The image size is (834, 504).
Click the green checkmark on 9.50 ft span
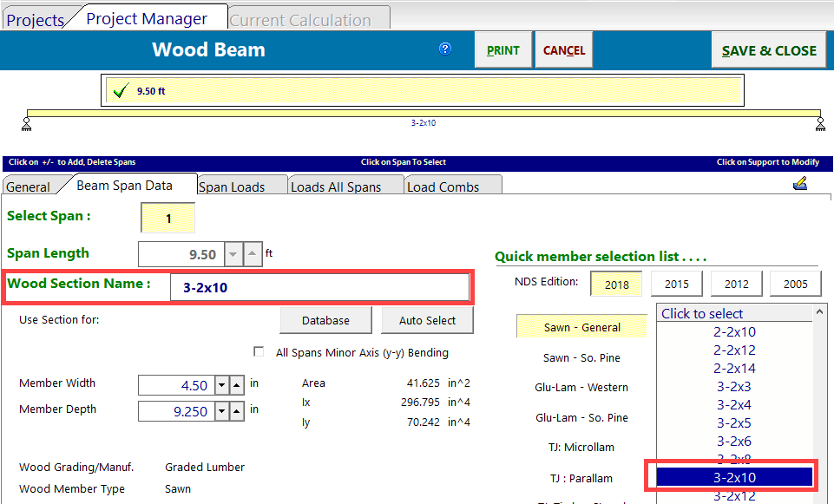pyautogui.click(x=121, y=90)
